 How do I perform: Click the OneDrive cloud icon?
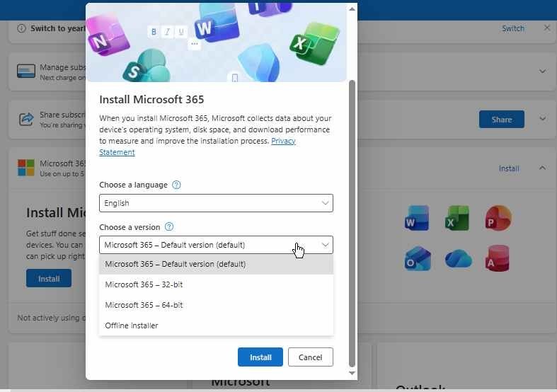click(458, 258)
